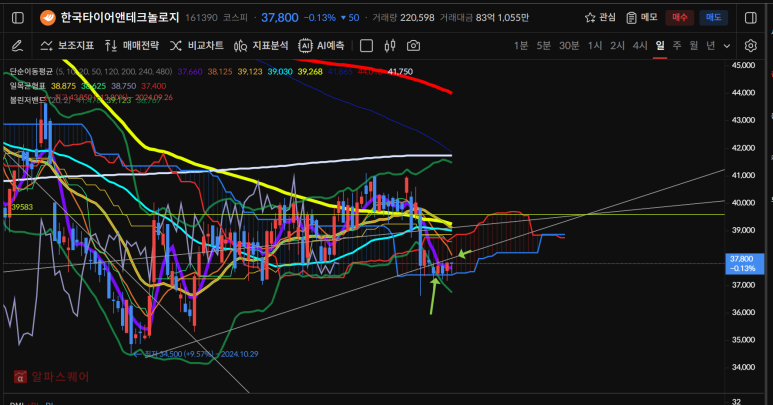Toggle the left sidebar panel icon

coord(18,18)
